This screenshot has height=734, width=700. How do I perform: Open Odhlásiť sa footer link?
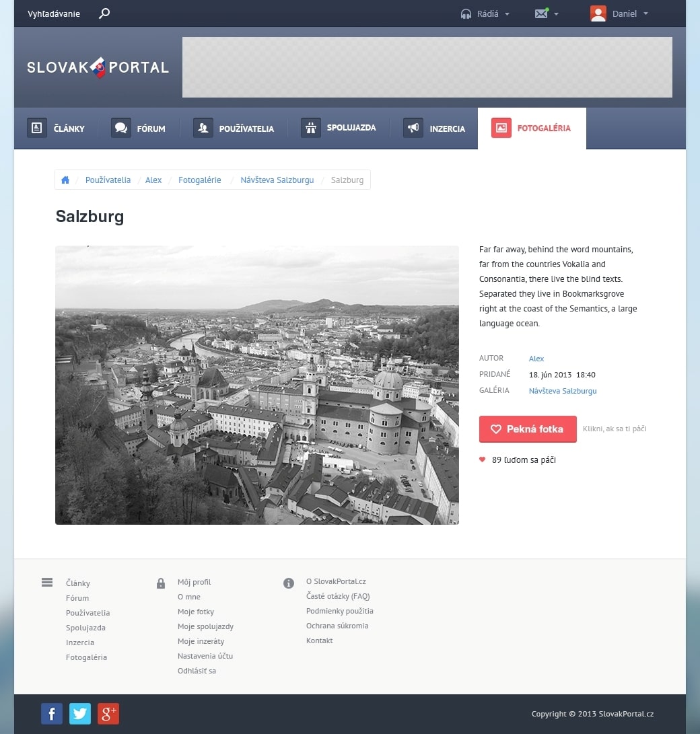click(x=197, y=671)
